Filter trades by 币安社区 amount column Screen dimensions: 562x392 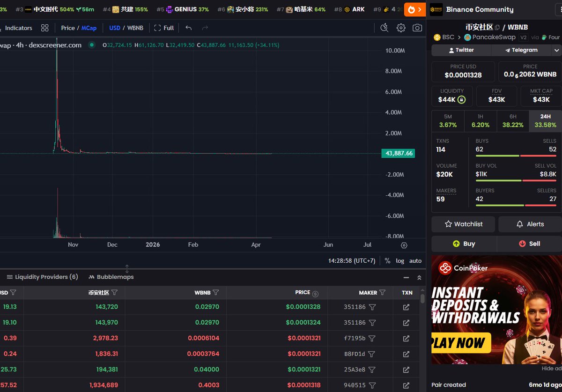click(x=114, y=292)
